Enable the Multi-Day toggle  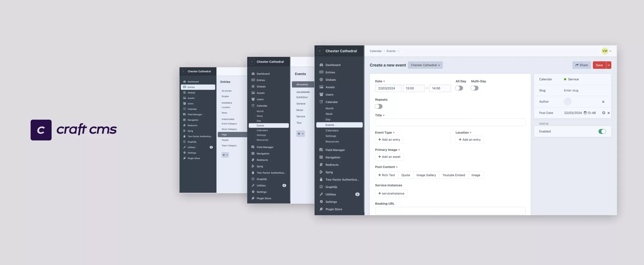(474, 88)
